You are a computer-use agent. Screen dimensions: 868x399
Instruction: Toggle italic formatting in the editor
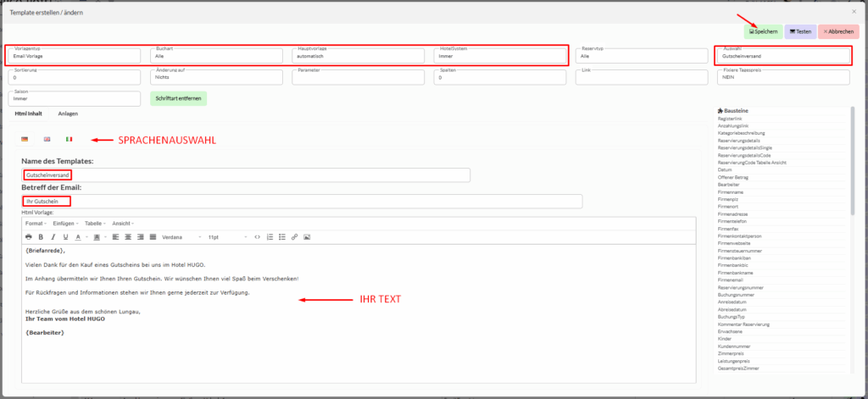[x=53, y=236]
